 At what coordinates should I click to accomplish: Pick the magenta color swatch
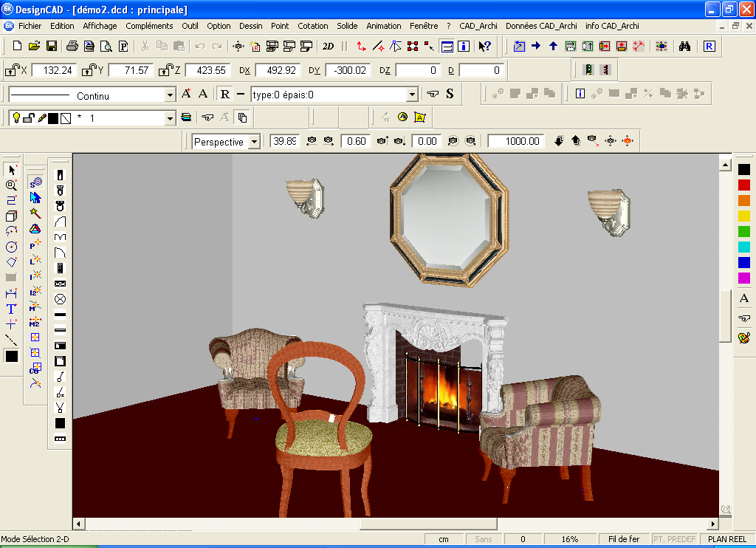tap(744, 278)
